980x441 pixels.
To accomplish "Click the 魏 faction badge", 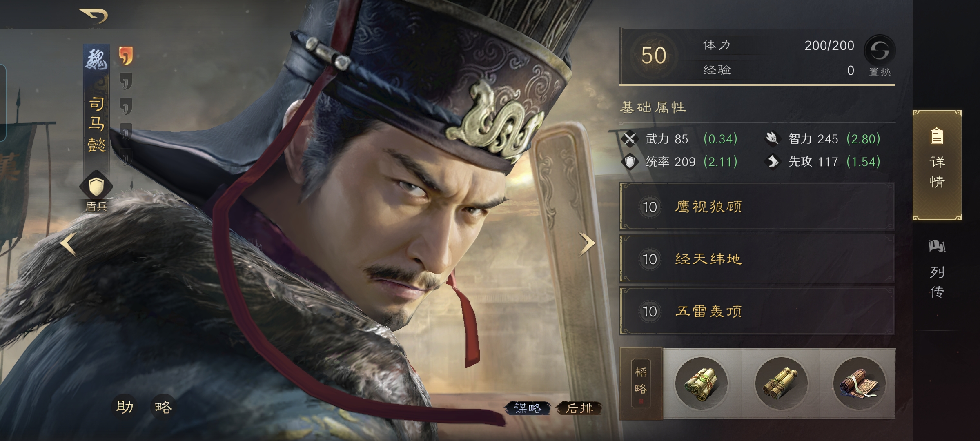I will click(x=96, y=60).
